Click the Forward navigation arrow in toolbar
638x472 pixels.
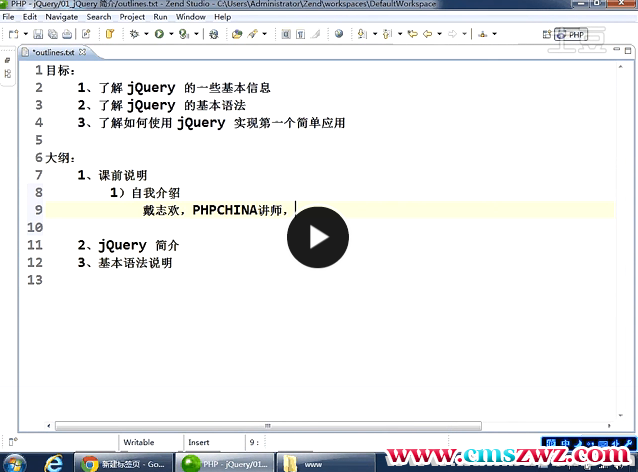pyautogui.click(x=452, y=34)
